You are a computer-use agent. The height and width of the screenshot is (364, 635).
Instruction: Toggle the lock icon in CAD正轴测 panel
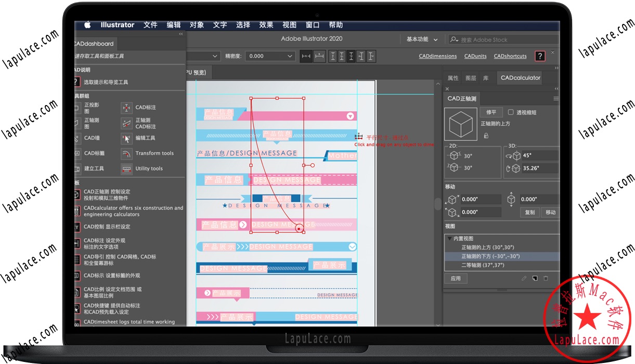(x=486, y=136)
